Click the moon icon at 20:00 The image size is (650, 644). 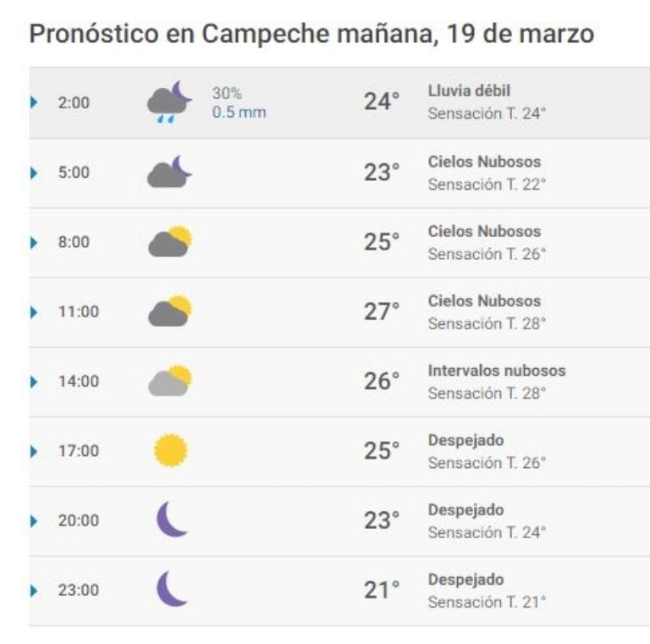(x=172, y=520)
